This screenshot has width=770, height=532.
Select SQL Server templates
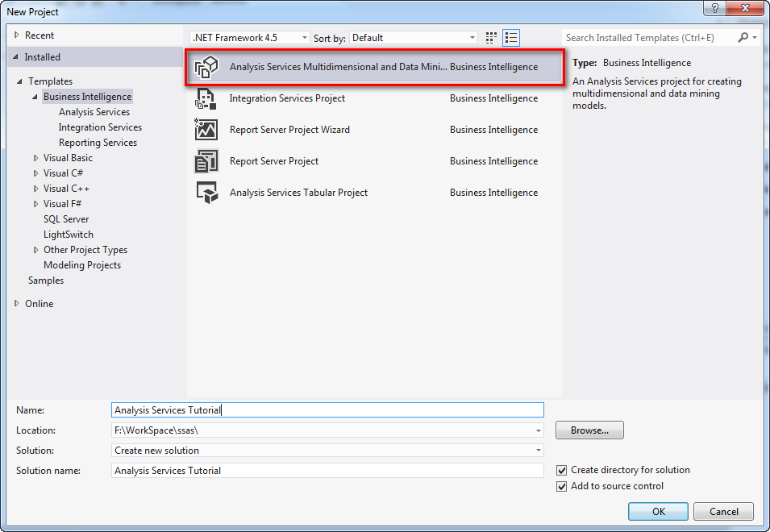66,219
